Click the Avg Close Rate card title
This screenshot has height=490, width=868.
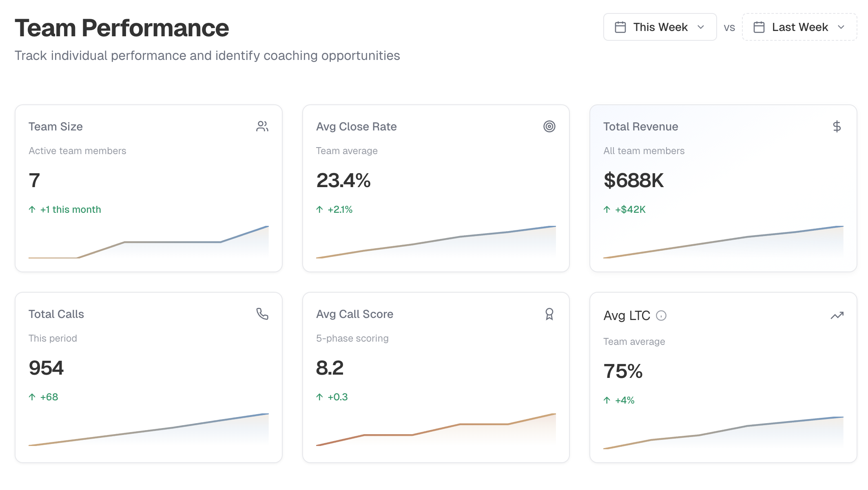tap(356, 126)
